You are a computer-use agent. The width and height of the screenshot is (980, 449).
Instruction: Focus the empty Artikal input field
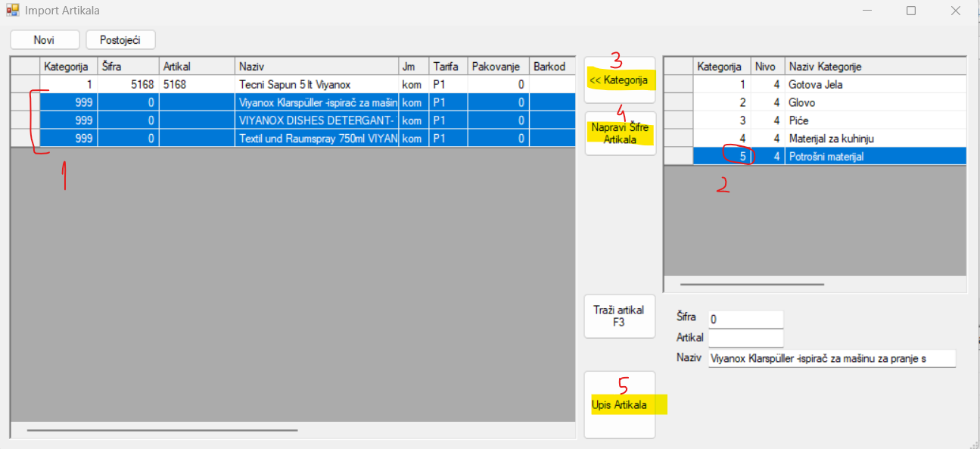point(745,338)
